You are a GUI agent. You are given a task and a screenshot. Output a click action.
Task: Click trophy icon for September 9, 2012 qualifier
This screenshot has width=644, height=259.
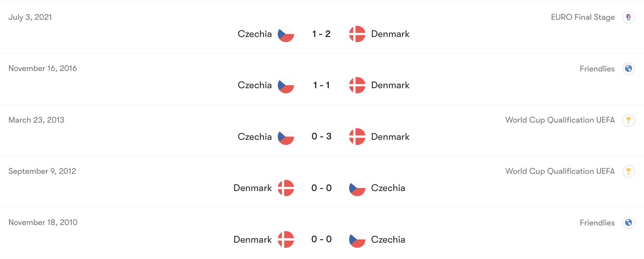click(629, 171)
